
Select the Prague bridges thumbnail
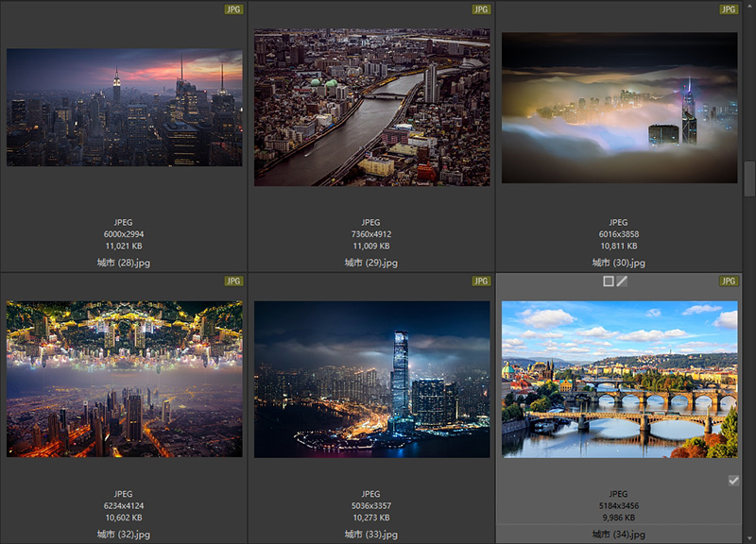click(619, 380)
